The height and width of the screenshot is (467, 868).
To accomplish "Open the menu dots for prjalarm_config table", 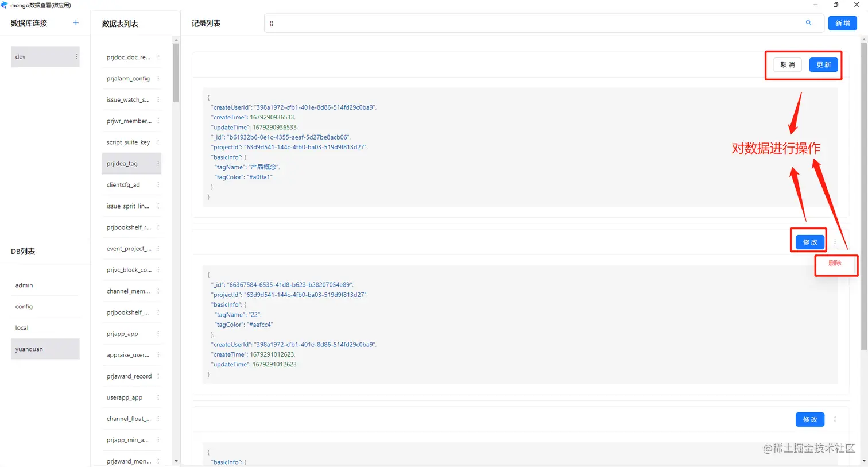I will click(x=158, y=79).
